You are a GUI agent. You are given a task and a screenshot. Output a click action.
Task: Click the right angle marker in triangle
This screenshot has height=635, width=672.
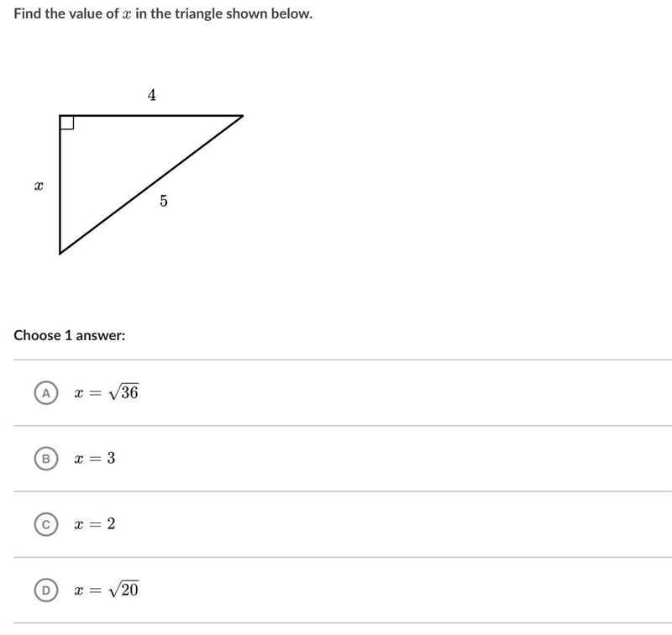pyautogui.click(x=67, y=123)
